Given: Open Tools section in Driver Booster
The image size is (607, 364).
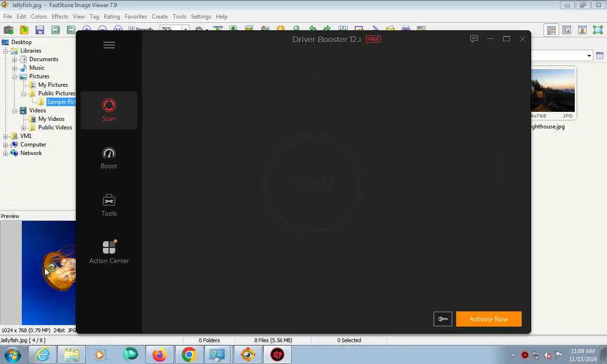Looking at the screenshot, I should click(x=109, y=205).
